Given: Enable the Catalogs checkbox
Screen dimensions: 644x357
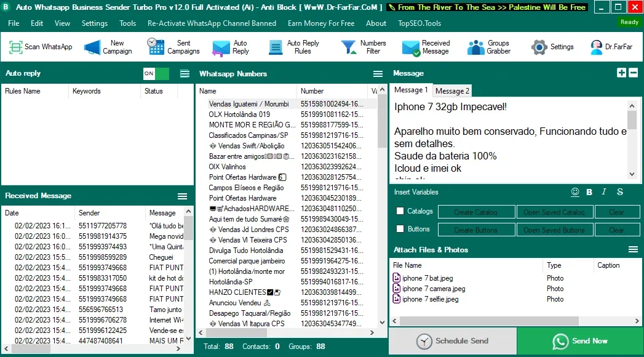Looking at the screenshot, I should 400,211.
